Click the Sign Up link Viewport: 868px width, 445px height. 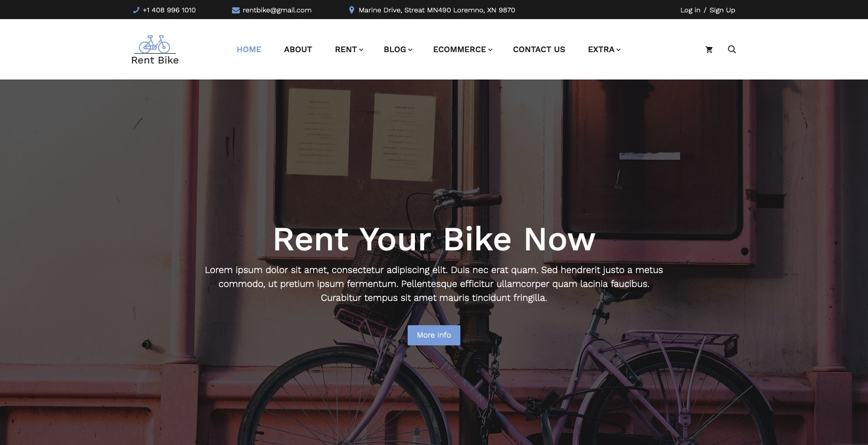[722, 10]
